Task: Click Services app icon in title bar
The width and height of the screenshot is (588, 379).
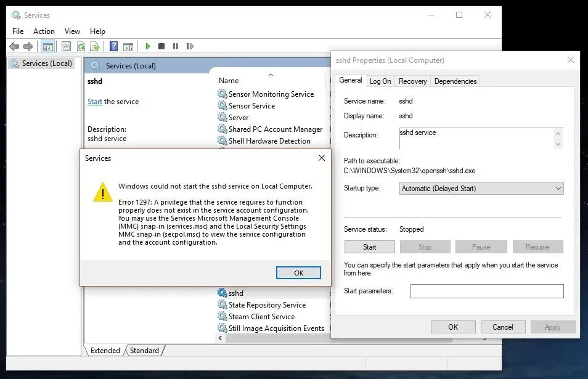Action: click(16, 15)
